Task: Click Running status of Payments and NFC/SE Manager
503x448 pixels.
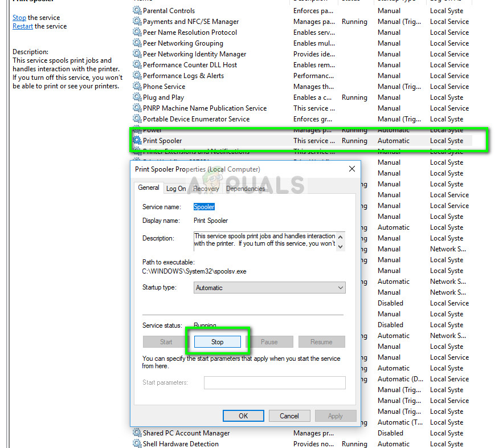Action: click(354, 22)
